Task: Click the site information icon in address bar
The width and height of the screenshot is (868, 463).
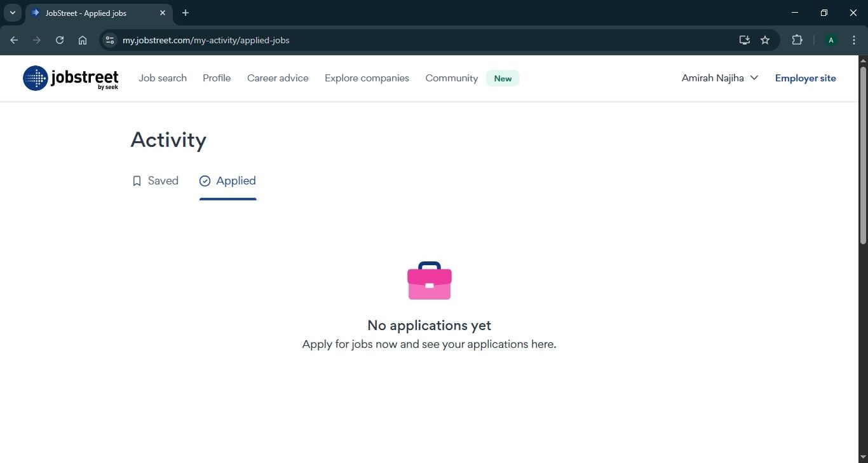Action: tap(109, 39)
